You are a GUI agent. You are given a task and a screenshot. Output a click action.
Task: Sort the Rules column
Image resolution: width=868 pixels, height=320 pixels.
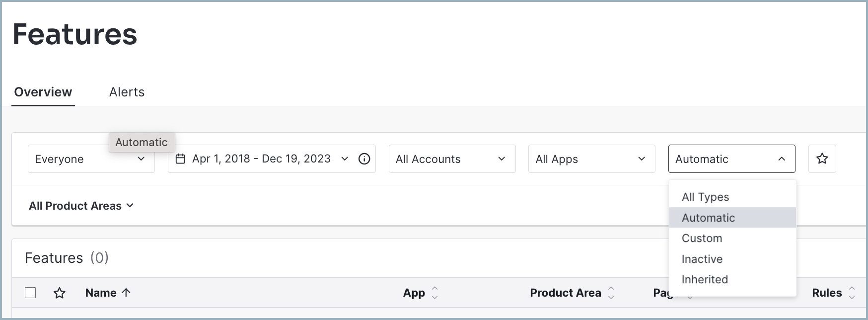pyautogui.click(x=852, y=293)
